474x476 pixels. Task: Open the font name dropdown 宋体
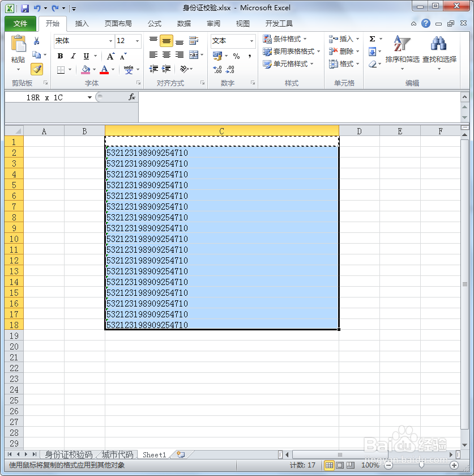click(110, 41)
